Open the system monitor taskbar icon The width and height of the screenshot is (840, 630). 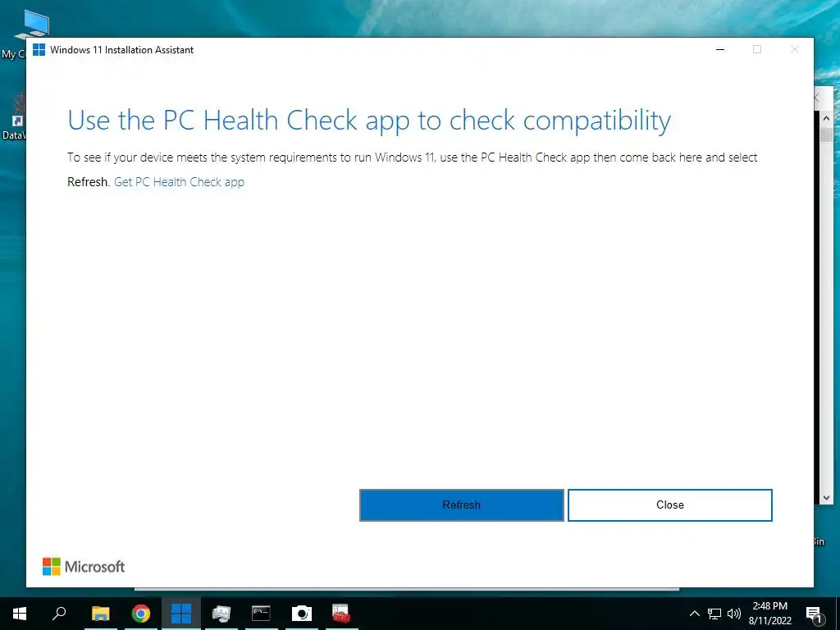pyautogui.click(x=221, y=614)
